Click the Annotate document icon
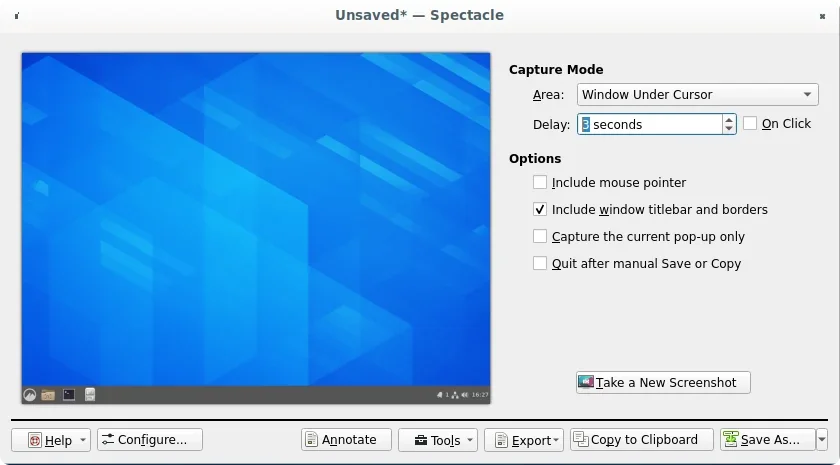The image size is (840, 465). (311, 440)
